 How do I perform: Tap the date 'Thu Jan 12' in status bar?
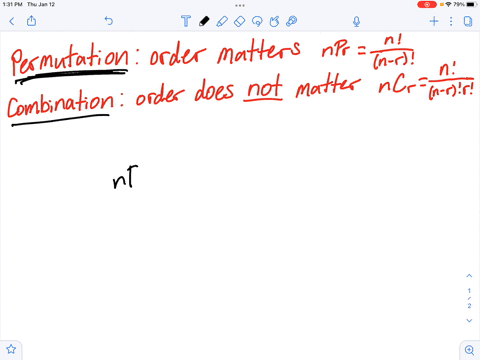pos(41,4)
